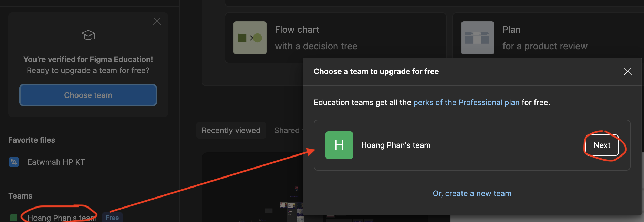Select Hoang Phan's team row in dialog

[x=472, y=145]
